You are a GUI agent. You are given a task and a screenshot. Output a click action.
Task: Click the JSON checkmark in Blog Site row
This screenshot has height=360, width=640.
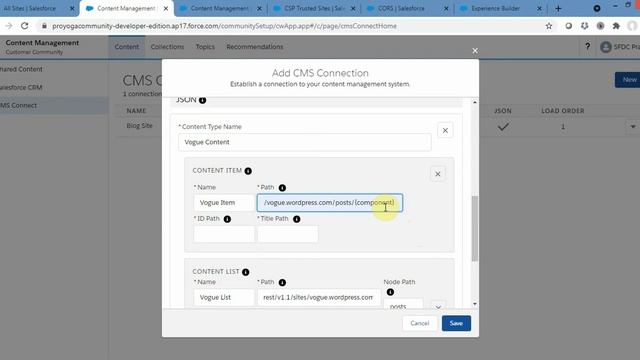coord(503,127)
